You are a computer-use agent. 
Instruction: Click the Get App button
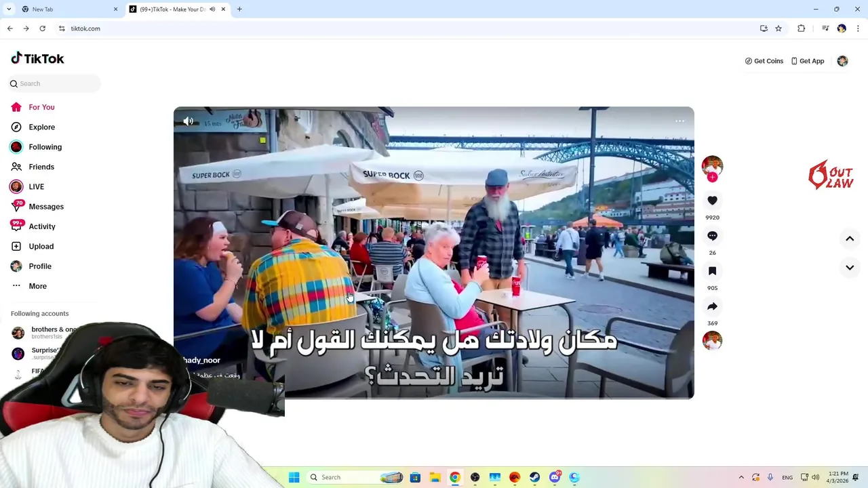click(x=808, y=61)
